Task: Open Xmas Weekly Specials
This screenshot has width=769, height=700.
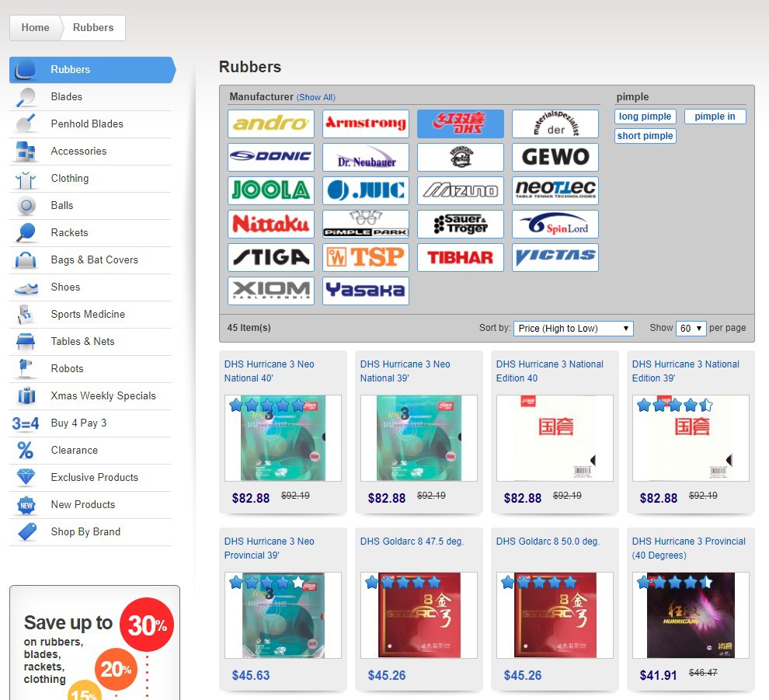Action: [x=90, y=396]
